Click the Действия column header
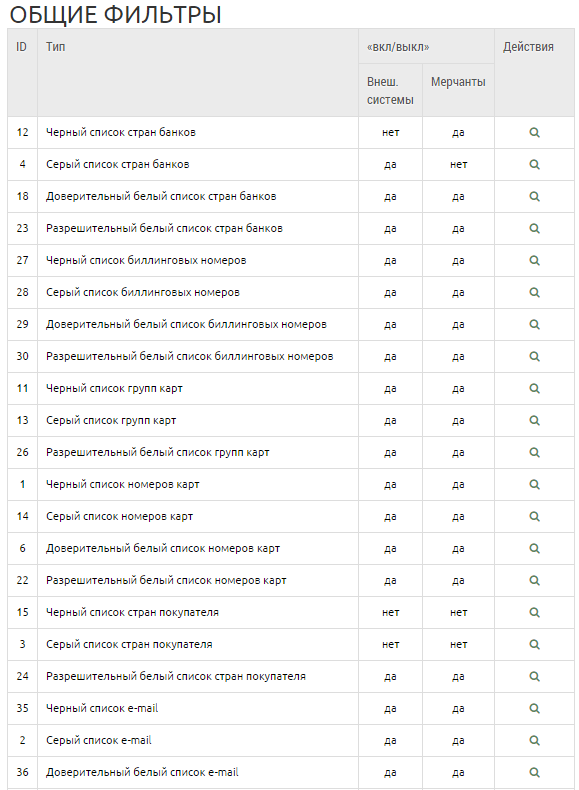The height and width of the screenshot is (790, 579). [528, 47]
